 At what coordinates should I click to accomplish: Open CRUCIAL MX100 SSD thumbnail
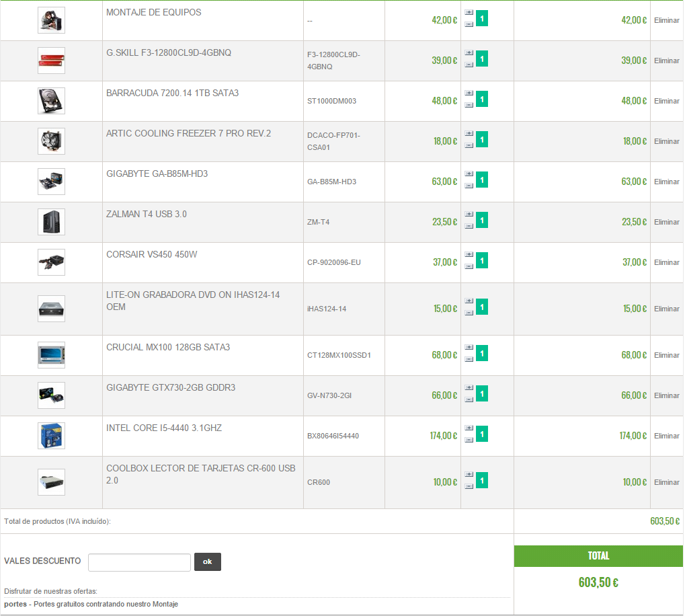(51, 355)
